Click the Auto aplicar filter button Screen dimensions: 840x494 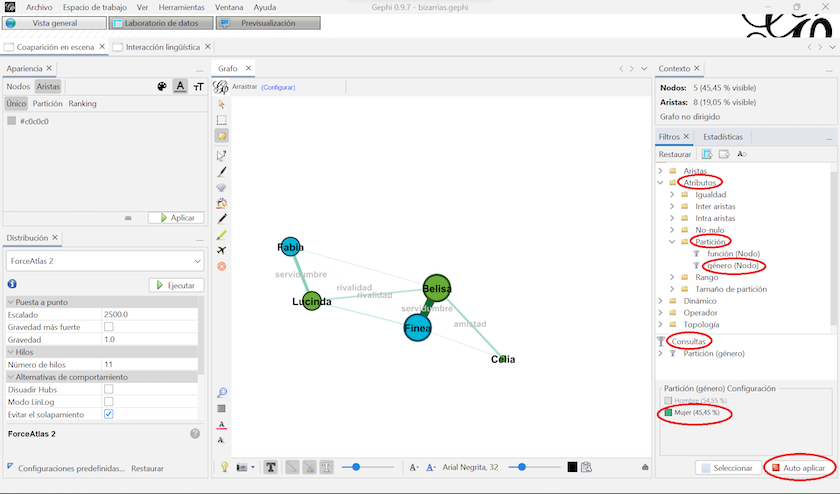[x=798, y=468]
